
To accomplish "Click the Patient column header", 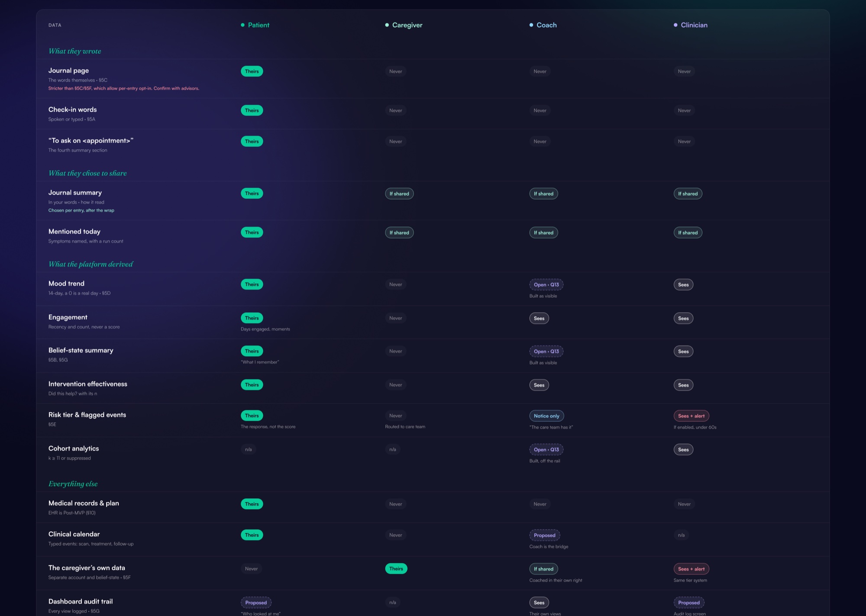I will coord(255,25).
